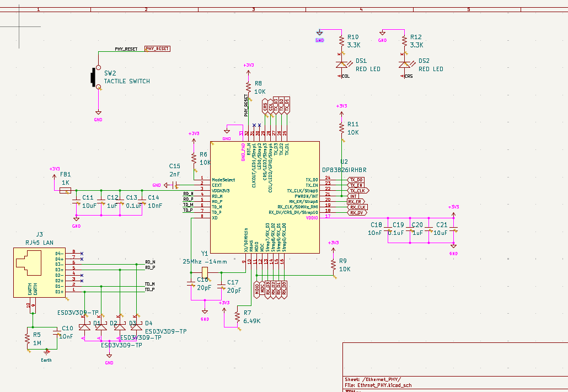The height and width of the screenshot is (392, 568).
Task: Select the C10 10nF capacitor symbol
Action: [x=56, y=334]
